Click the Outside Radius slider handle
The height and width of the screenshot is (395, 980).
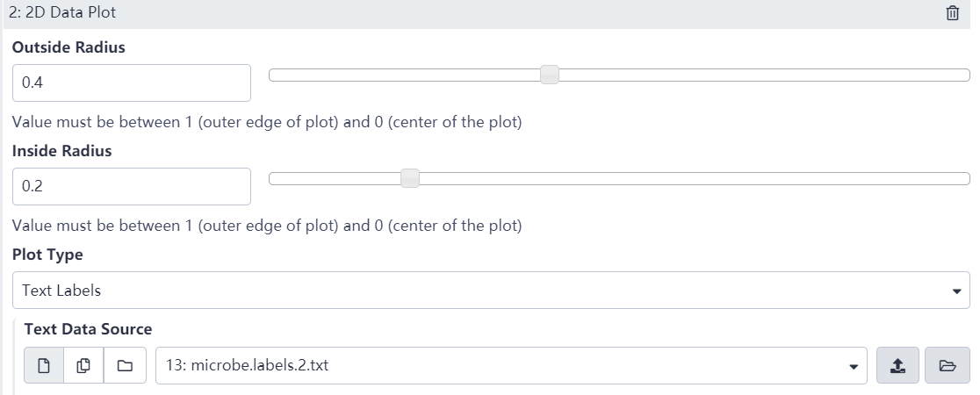(x=550, y=75)
